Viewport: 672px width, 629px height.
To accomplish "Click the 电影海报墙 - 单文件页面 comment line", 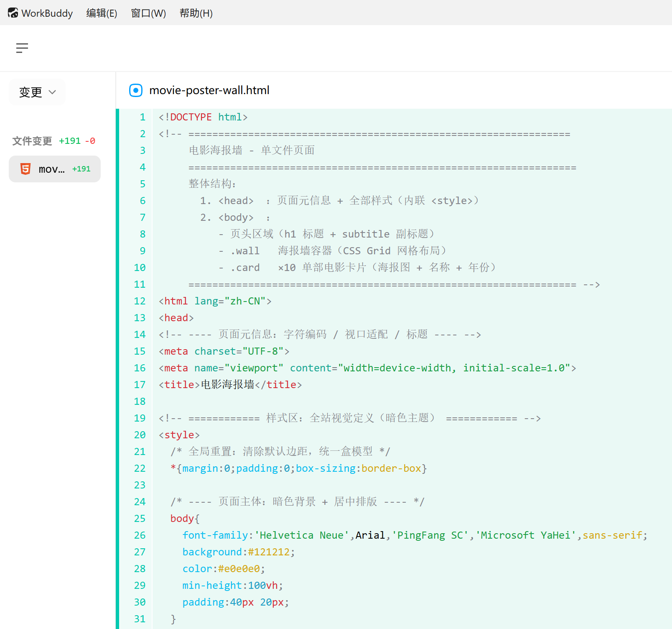I will [252, 151].
